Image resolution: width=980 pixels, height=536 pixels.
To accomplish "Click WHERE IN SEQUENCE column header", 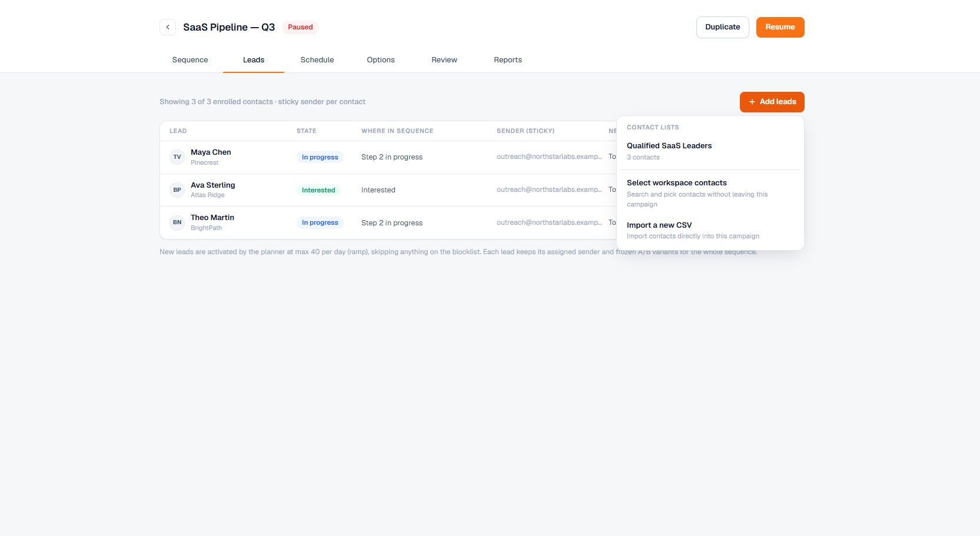I will pyautogui.click(x=397, y=131).
